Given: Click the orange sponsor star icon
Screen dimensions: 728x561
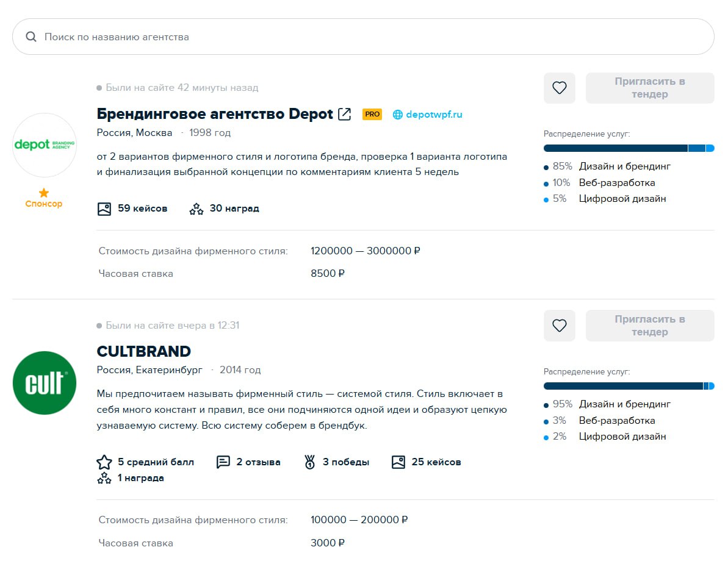Looking at the screenshot, I should pos(44,193).
